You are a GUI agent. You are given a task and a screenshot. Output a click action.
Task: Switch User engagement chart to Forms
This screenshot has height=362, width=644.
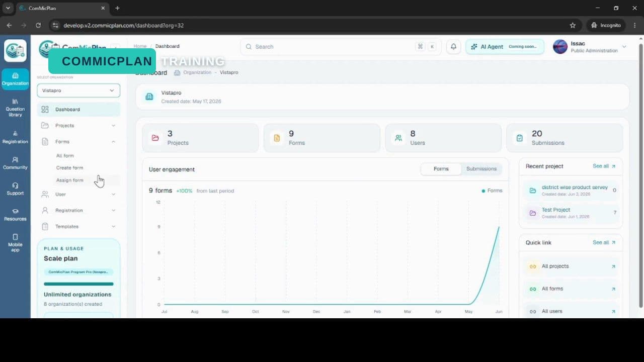pos(441,169)
